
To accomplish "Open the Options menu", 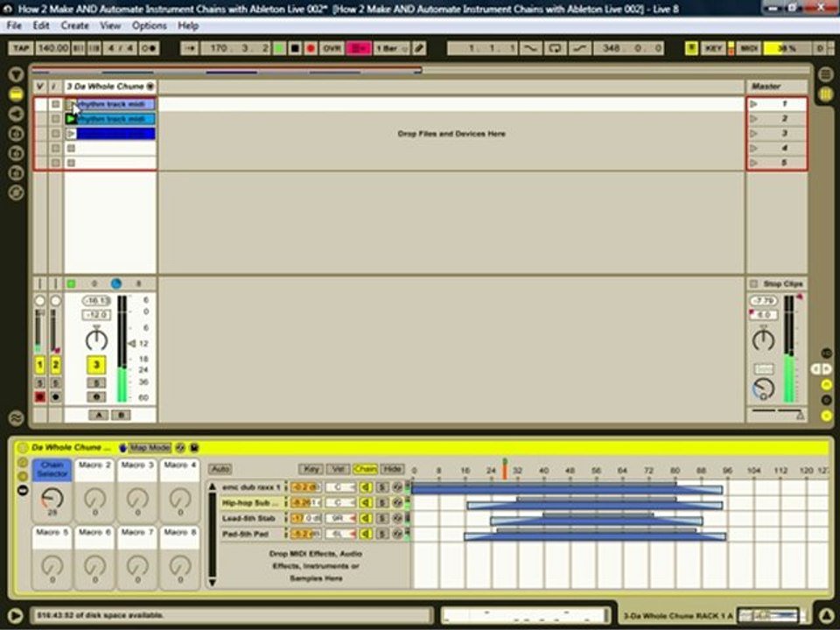I will click(150, 25).
